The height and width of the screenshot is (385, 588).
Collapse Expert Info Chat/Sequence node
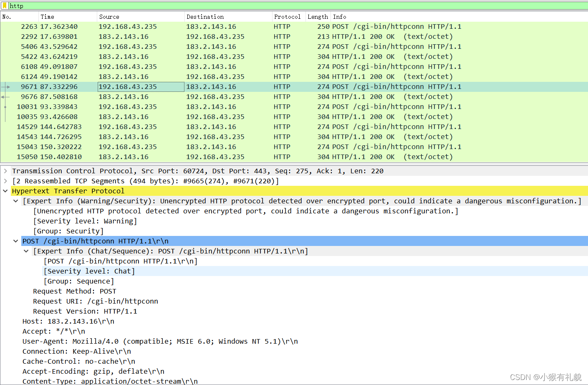click(x=26, y=251)
